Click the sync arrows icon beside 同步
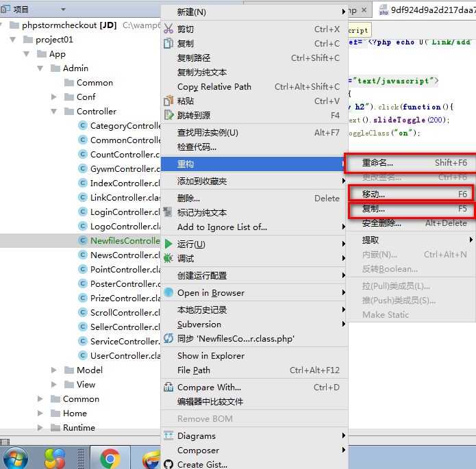This screenshot has height=469, width=476. pos(168,338)
